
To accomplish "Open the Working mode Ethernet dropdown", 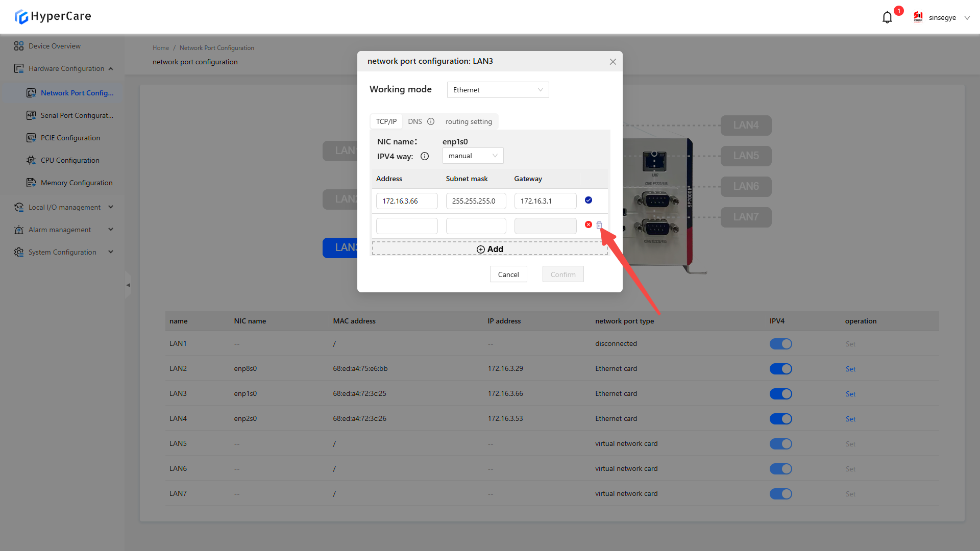I will pos(498,90).
